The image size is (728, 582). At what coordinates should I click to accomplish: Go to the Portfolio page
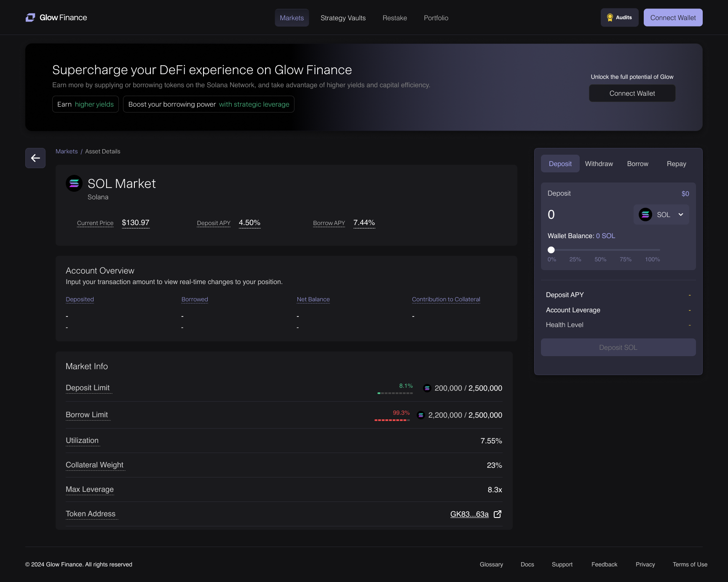(x=436, y=18)
